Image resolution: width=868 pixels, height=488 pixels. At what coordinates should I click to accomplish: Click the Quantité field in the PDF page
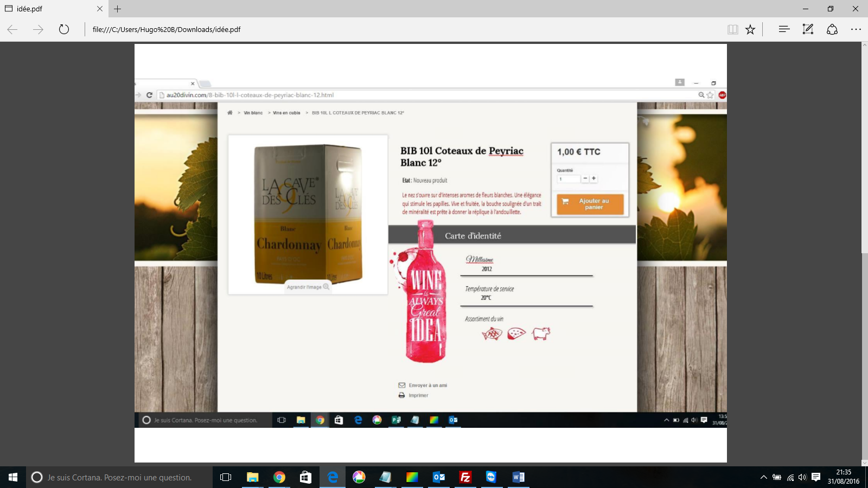coord(569,179)
